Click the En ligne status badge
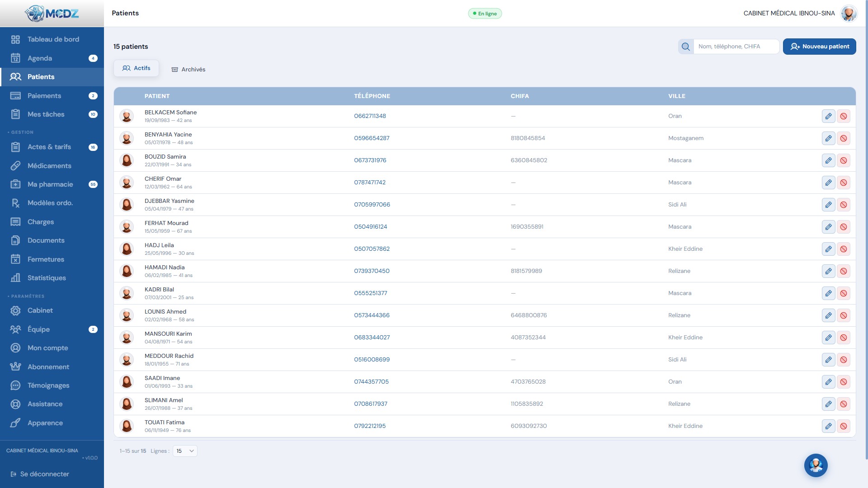The height and width of the screenshot is (488, 868). coord(485,14)
